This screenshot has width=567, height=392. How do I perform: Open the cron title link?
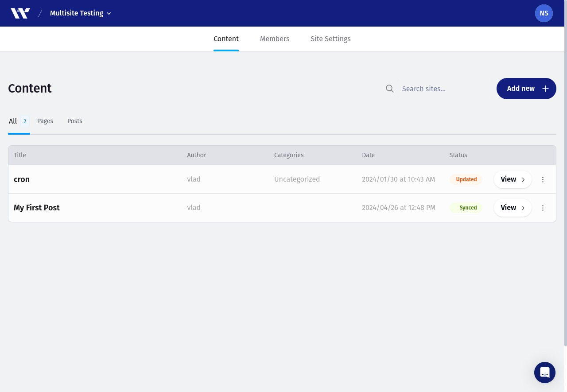click(22, 179)
